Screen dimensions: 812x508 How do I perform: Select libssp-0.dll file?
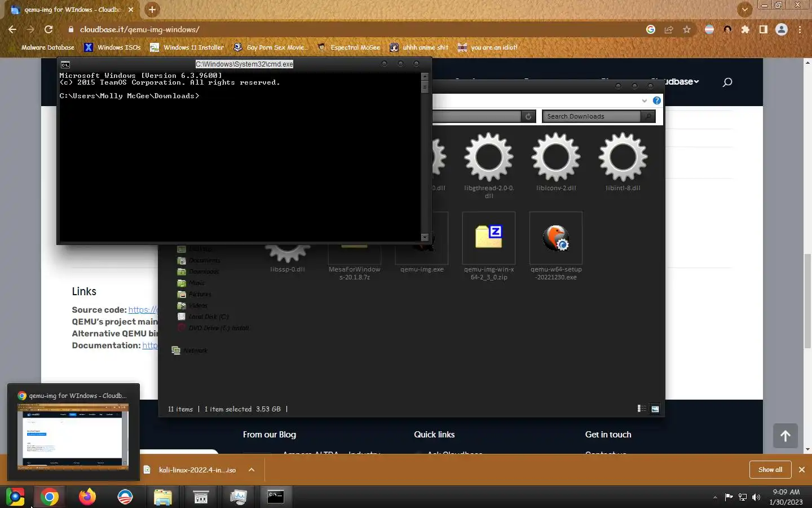pos(288,259)
